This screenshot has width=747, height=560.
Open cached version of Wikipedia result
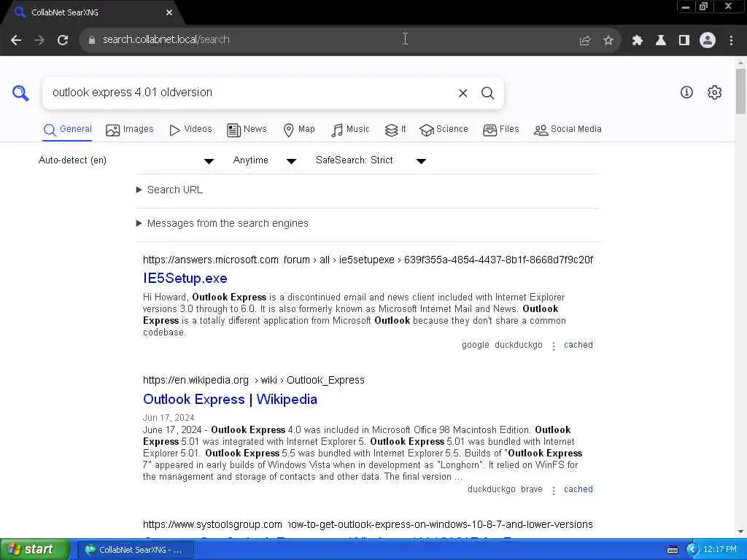(578, 489)
